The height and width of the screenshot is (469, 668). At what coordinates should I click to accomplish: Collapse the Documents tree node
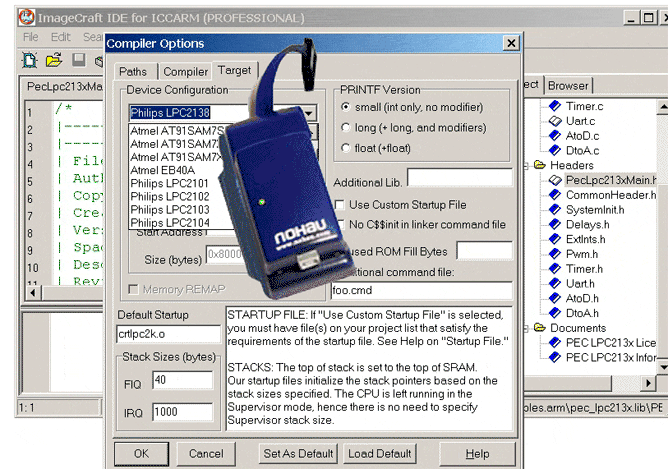pos(527,328)
